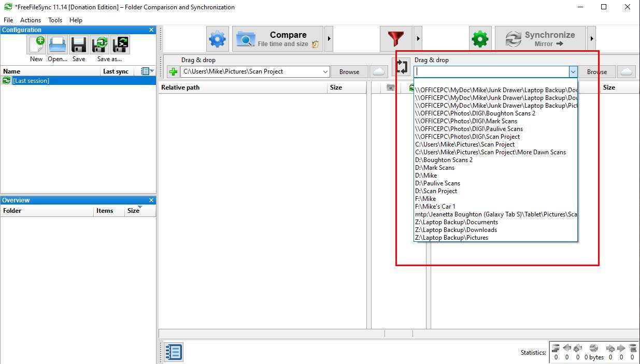This screenshot has width=640, height=364.
Task: Select \\OFFICEPC\Photos\DIGI\Mark Scans path
Action: coord(495,121)
